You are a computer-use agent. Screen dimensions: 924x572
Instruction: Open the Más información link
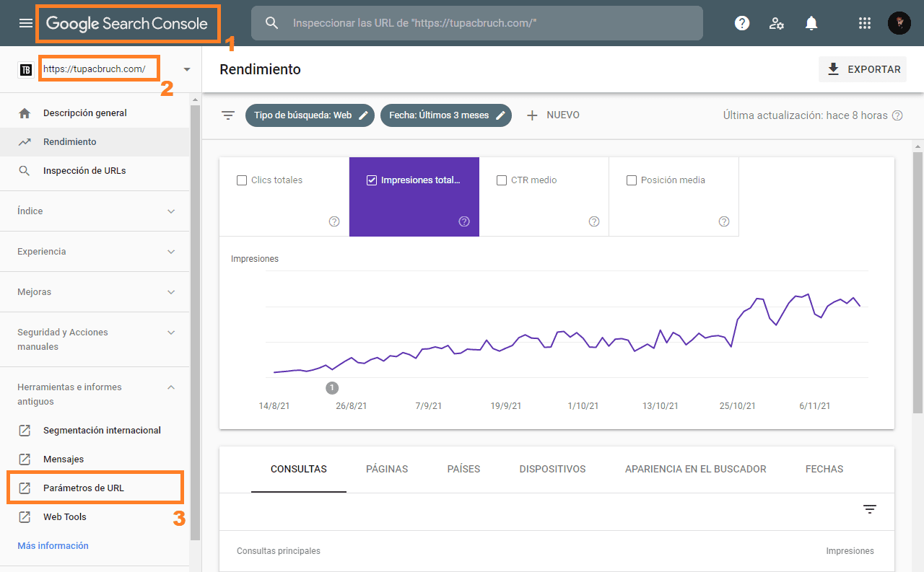53,546
